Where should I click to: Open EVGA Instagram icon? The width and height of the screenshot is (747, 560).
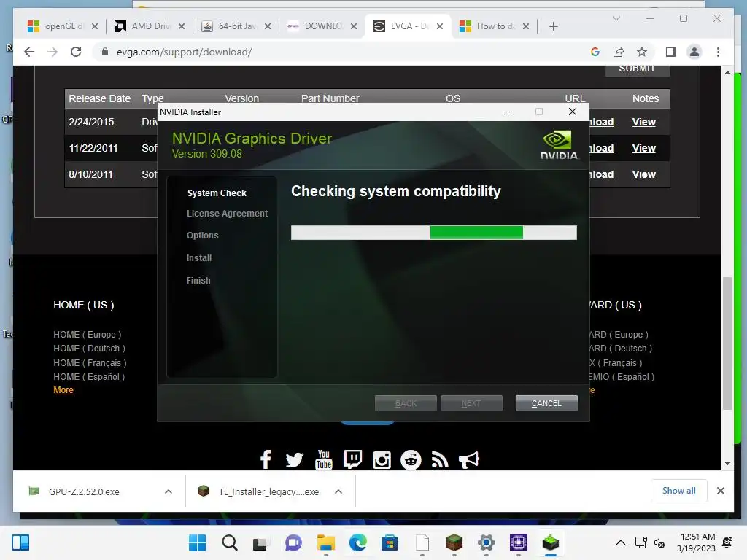382,460
